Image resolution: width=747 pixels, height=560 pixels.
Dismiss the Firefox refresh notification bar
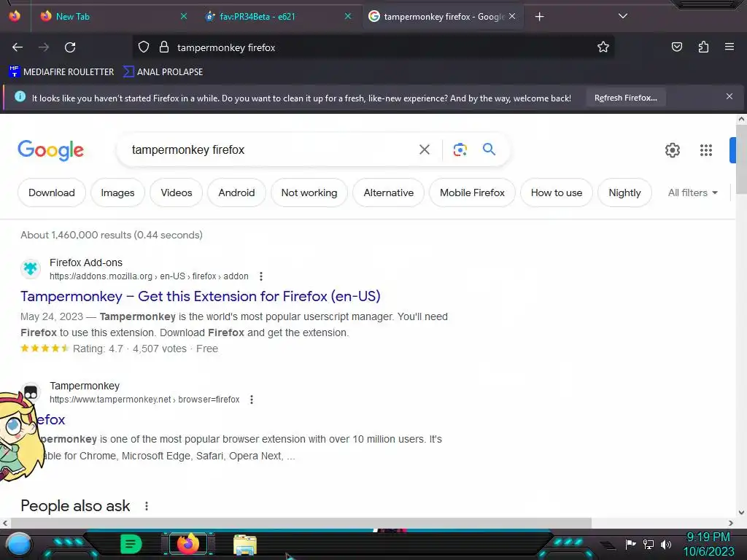tap(729, 97)
